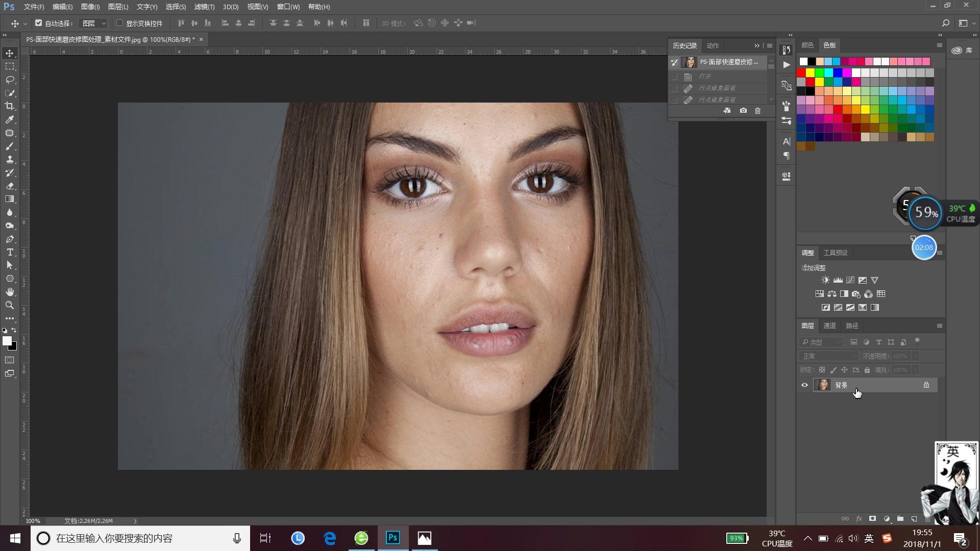Create new snapshot with camera icon
Viewport: 980px width, 551px height.
coord(743,111)
